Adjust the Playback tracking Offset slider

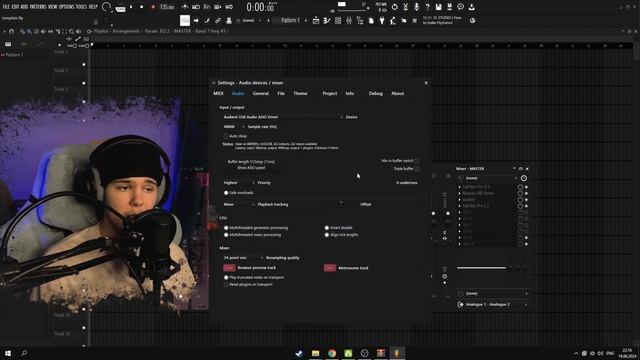pos(341,204)
